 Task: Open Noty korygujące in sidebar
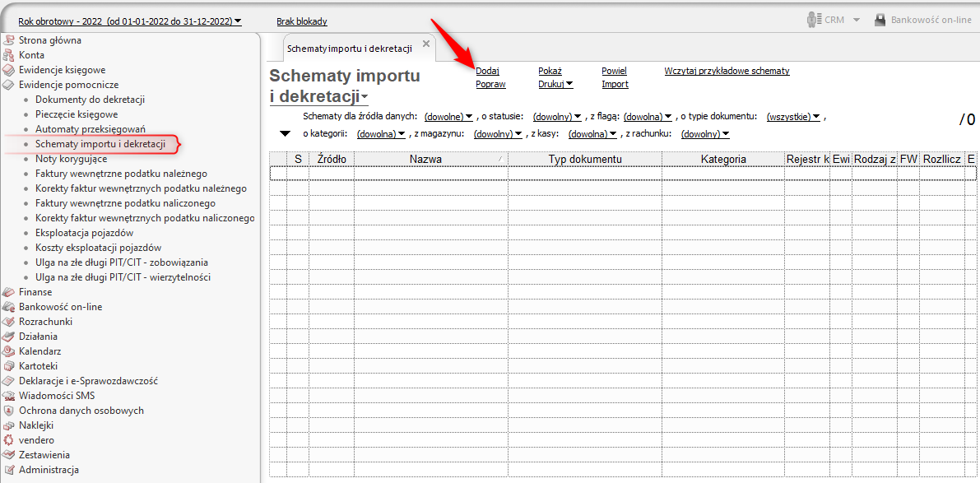point(72,159)
